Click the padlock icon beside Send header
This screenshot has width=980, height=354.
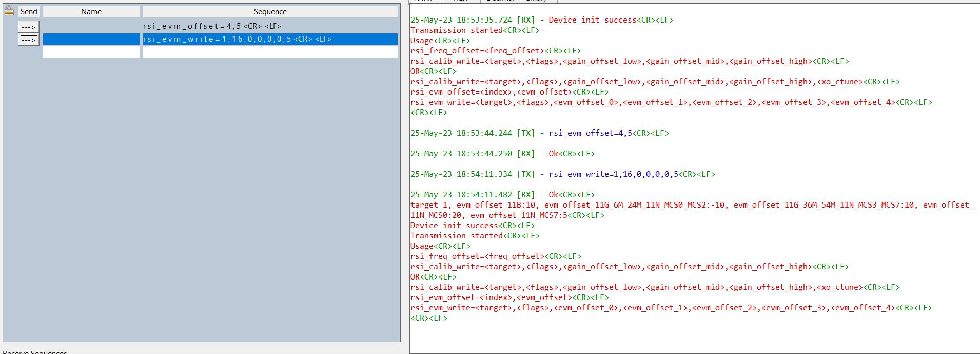coord(9,11)
